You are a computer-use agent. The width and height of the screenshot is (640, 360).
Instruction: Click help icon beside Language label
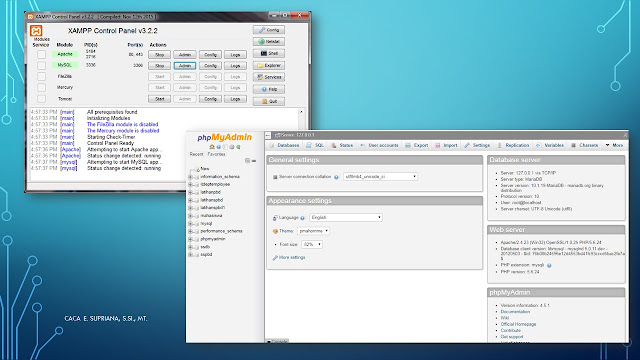[302, 218]
